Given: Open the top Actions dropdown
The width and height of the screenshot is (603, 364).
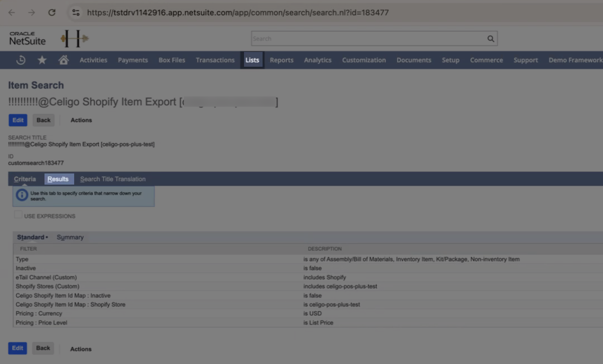Looking at the screenshot, I should point(81,120).
